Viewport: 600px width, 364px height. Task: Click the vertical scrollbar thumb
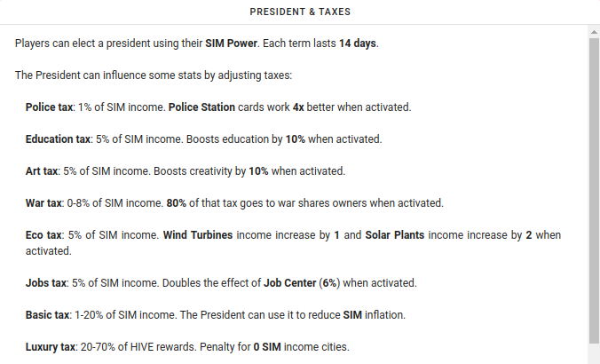[x=594, y=191]
